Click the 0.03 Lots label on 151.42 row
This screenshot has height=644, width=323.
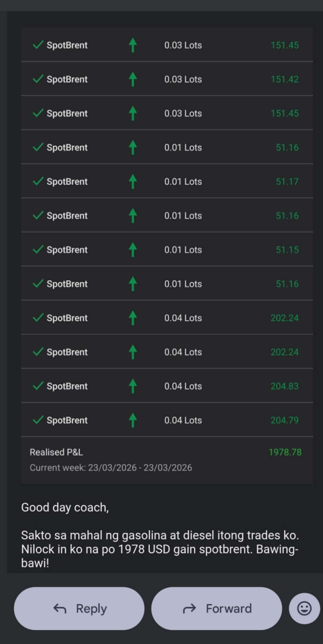[x=183, y=79]
